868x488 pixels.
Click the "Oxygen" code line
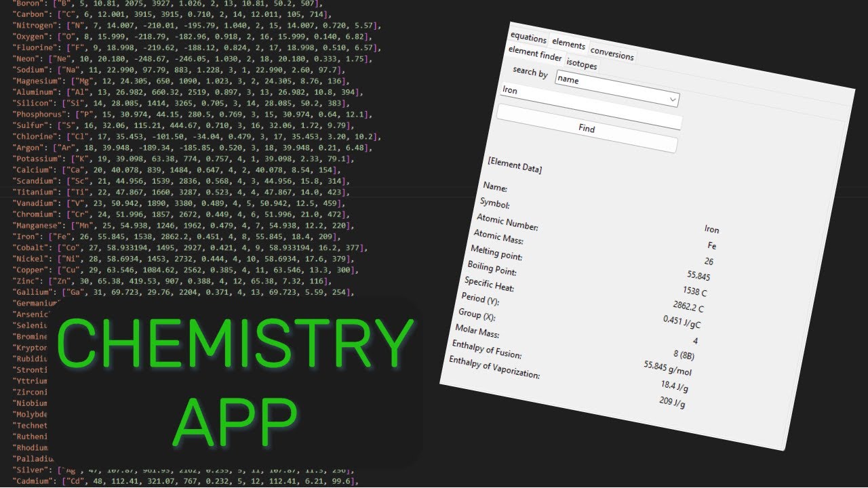[191, 37]
